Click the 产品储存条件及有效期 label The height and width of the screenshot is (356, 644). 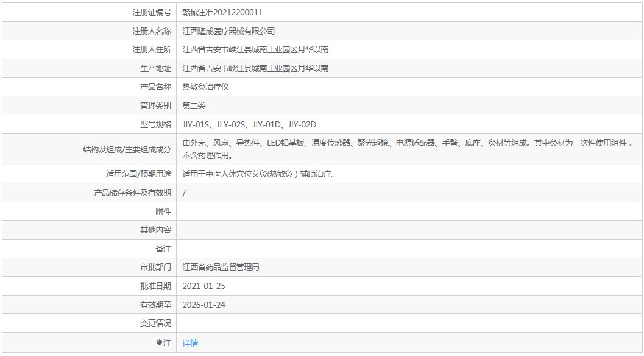(133, 193)
